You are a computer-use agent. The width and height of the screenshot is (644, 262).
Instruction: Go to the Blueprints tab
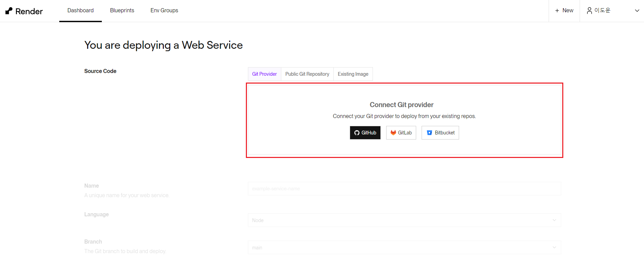[x=122, y=11]
